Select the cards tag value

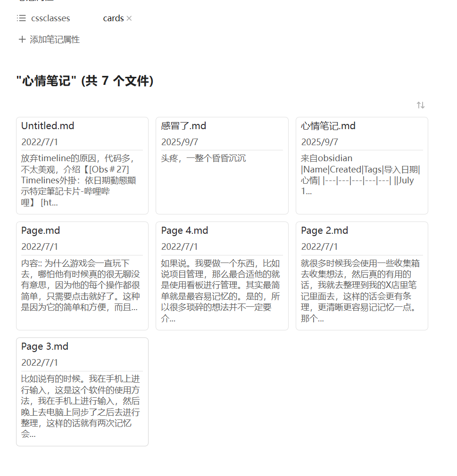point(113,18)
